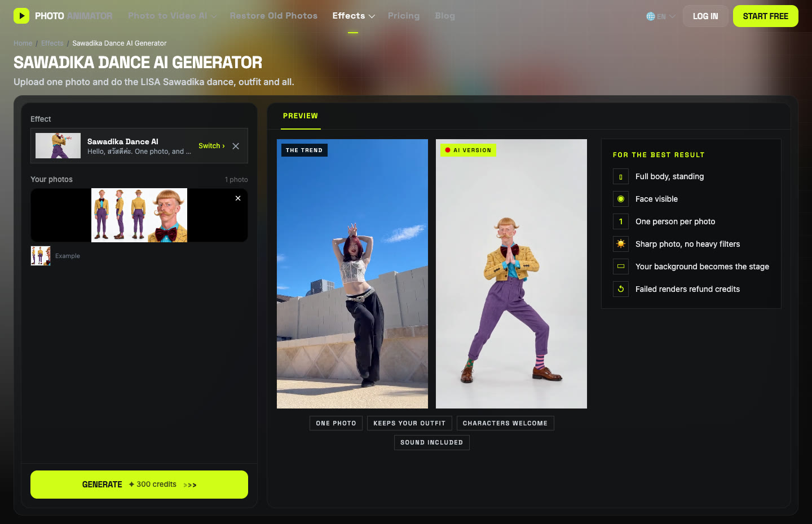Switch to a different effect

(211, 146)
